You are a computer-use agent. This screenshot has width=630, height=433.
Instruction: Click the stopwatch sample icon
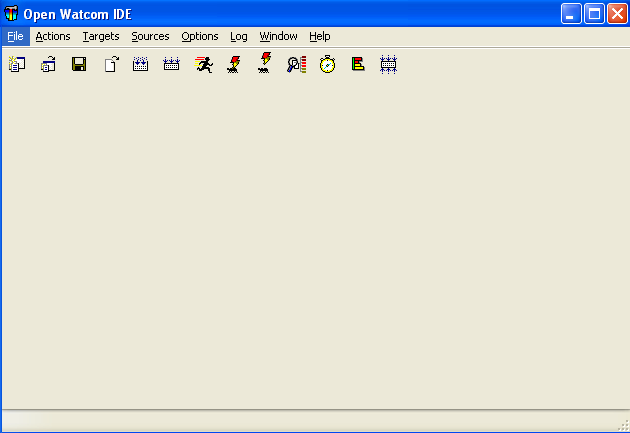(x=327, y=64)
